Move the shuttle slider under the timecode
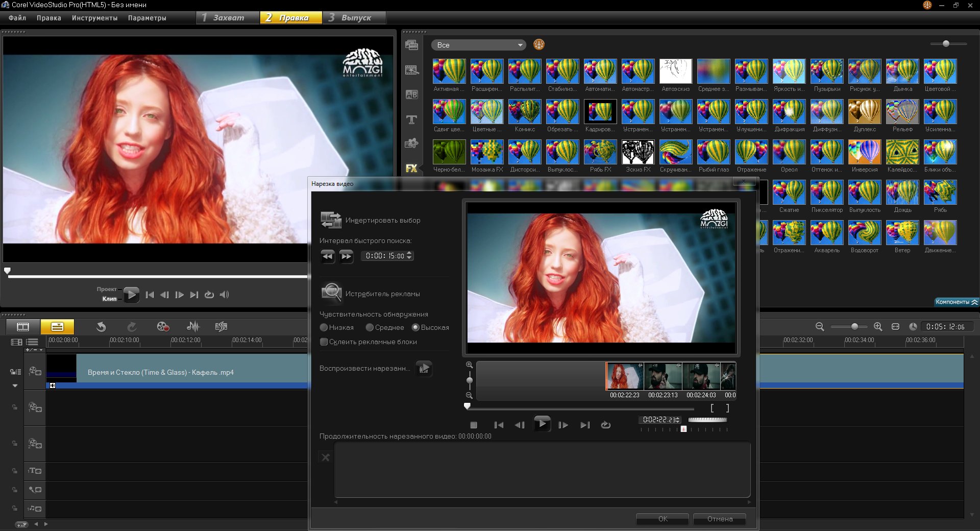Image resolution: width=980 pixels, height=531 pixels. pyautogui.click(x=684, y=429)
